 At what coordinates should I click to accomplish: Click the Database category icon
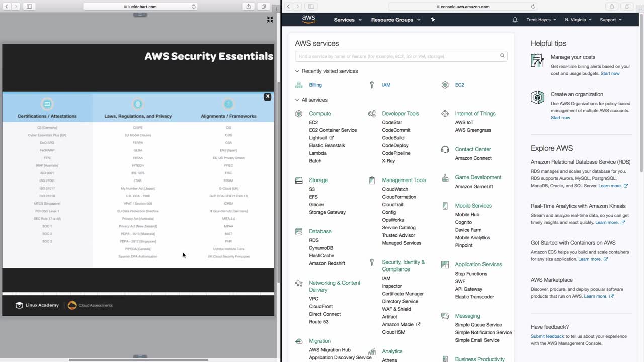coord(299,231)
